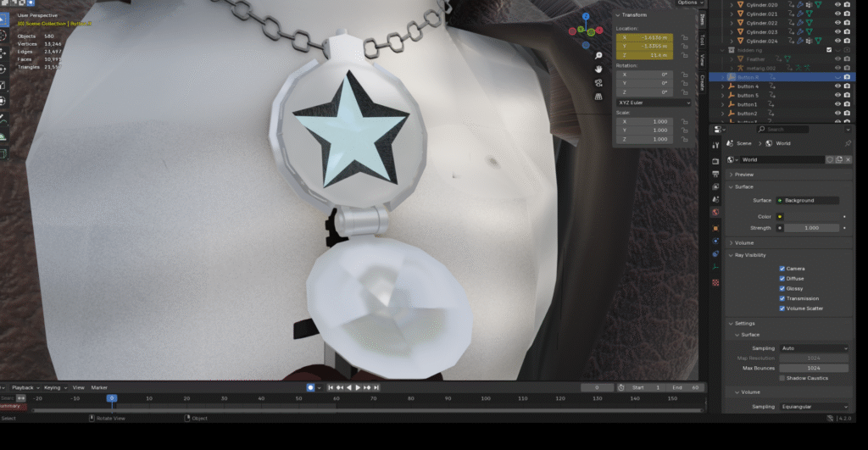Disable Glossy ray visibility
The height and width of the screenshot is (450, 868).
pyautogui.click(x=782, y=288)
